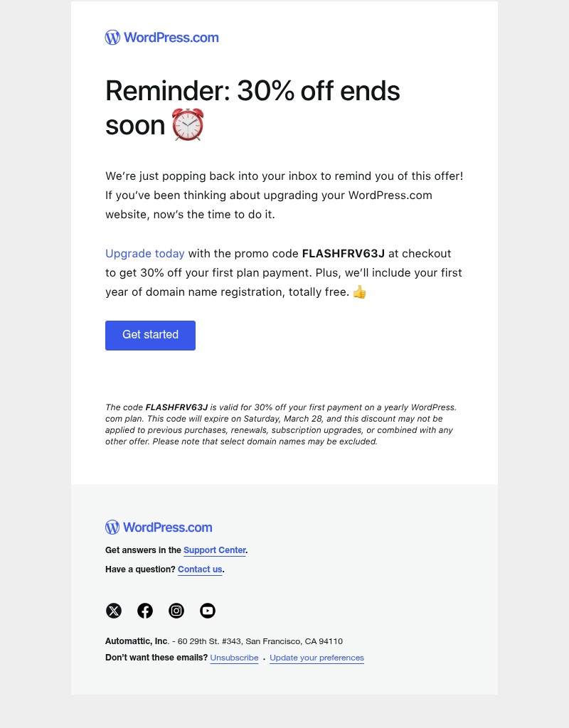Click the Unsubscribe link
The image size is (569, 728).
234,658
